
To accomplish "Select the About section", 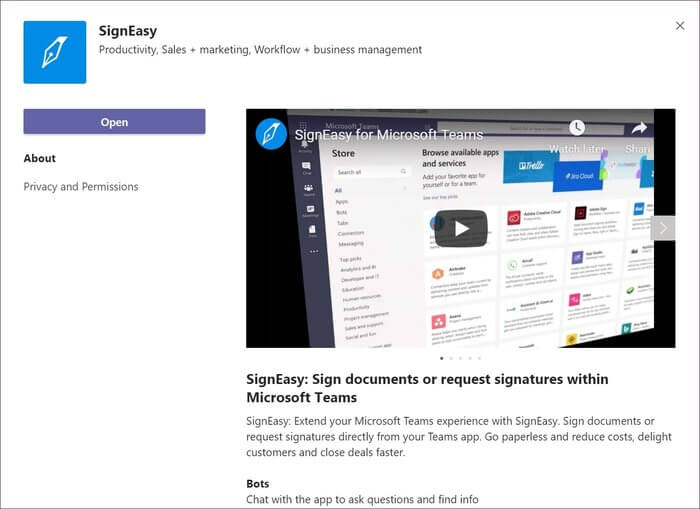I will (x=40, y=158).
